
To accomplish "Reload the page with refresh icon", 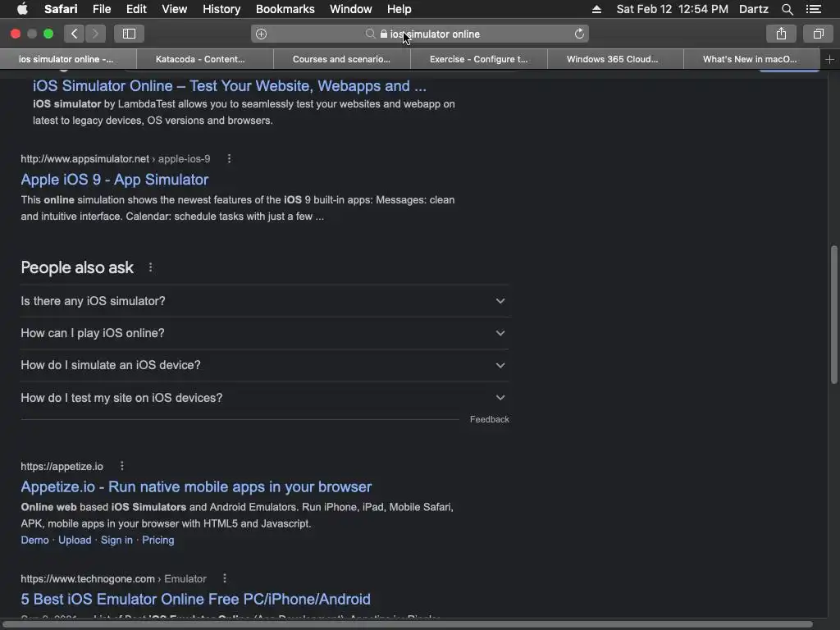I will coord(579,34).
